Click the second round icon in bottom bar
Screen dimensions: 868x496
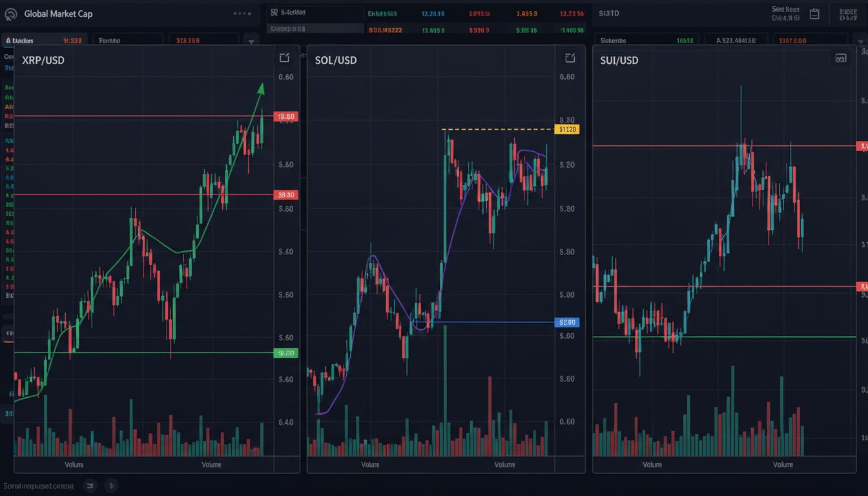[111, 485]
